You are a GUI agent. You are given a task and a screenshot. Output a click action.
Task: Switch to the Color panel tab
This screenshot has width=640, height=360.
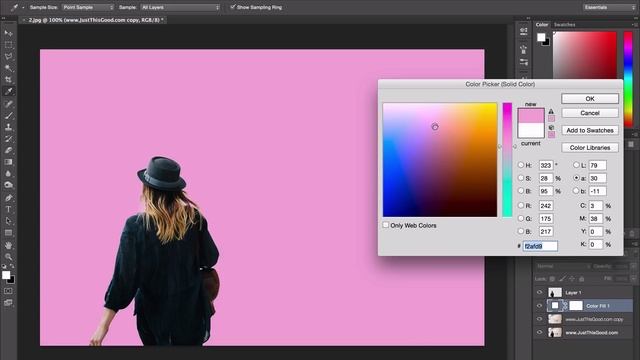(x=542, y=24)
